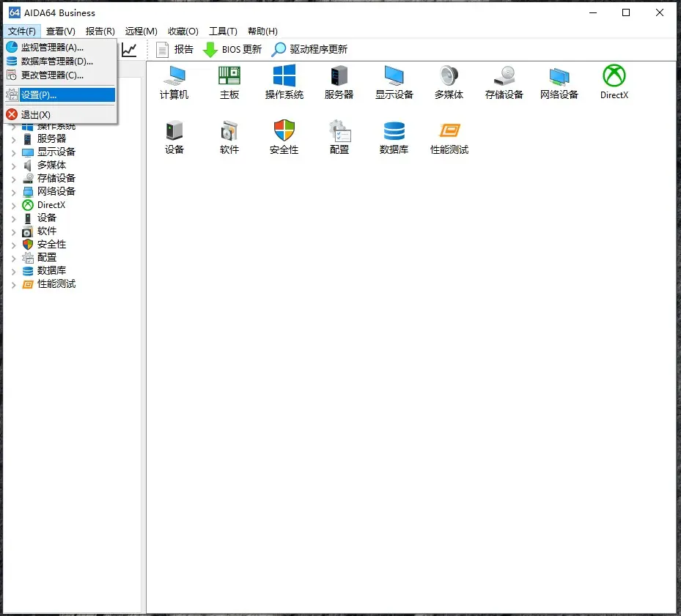This screenshot has height=616, width=681.
Task: Expand the 多媒体 tree node arrow
Action: coord(13,166)
